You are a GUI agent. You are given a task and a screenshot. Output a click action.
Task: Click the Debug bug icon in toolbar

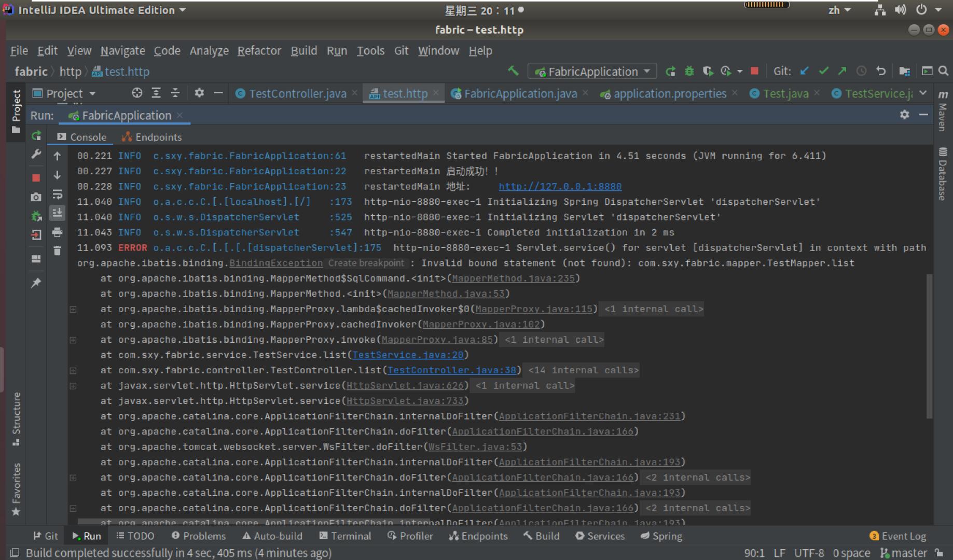point(689,71)
